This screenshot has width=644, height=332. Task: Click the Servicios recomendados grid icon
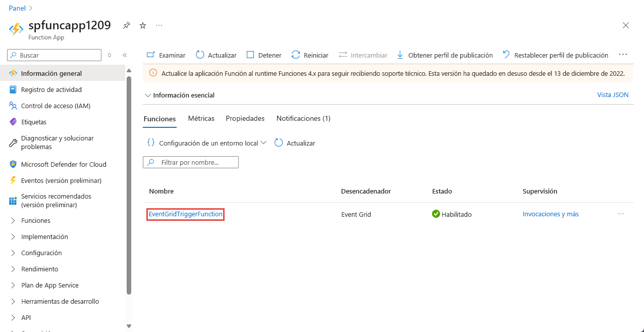[x=13, y=201]
